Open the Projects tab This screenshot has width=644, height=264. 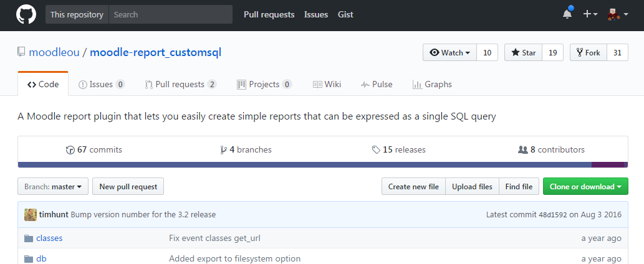click(264, 84)
